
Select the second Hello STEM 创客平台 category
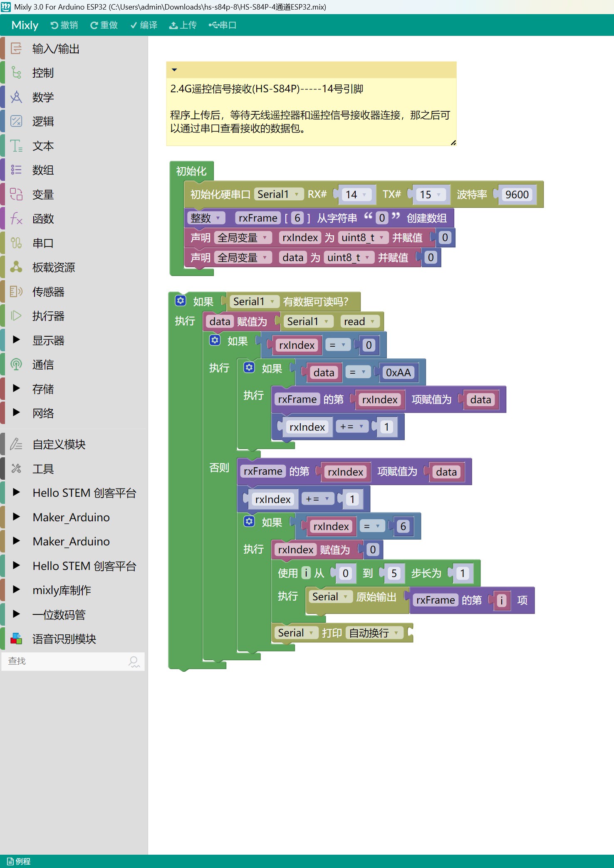[x=74, y=566]
